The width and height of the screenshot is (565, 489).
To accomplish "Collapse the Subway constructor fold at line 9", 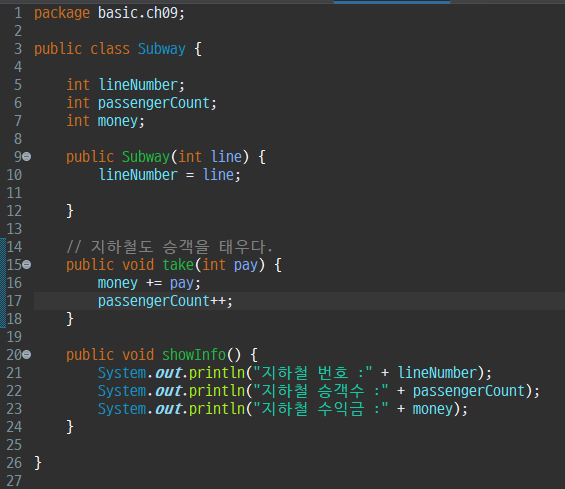I will click(x=27, y=157).
